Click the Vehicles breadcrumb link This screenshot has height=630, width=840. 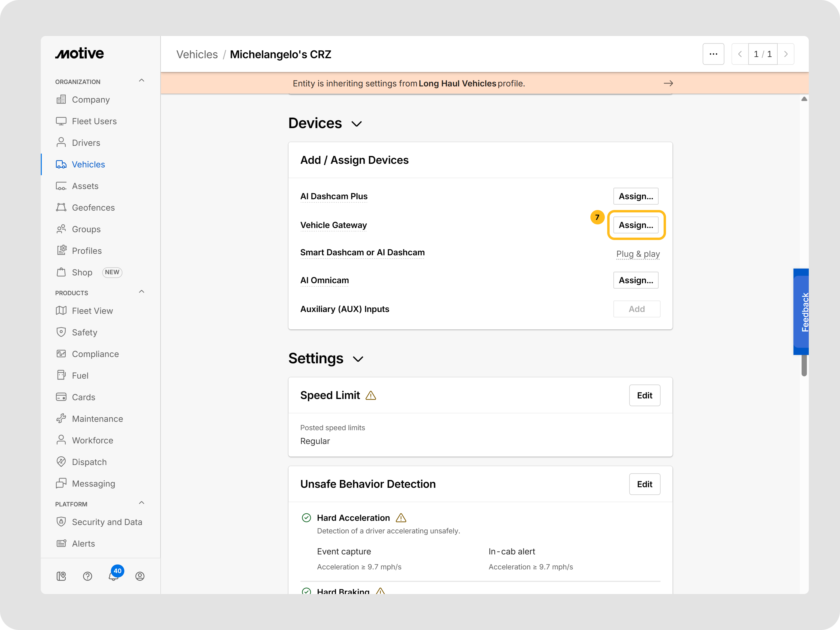pos(197,54)
